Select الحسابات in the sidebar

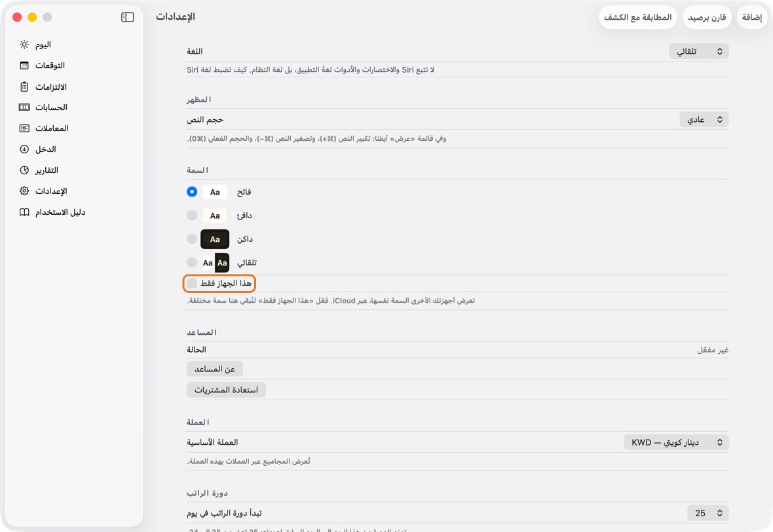[x=74, y=107]
